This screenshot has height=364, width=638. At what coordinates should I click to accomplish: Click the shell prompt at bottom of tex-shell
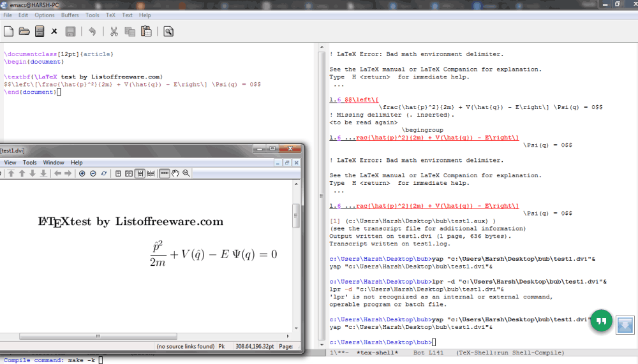380,342
